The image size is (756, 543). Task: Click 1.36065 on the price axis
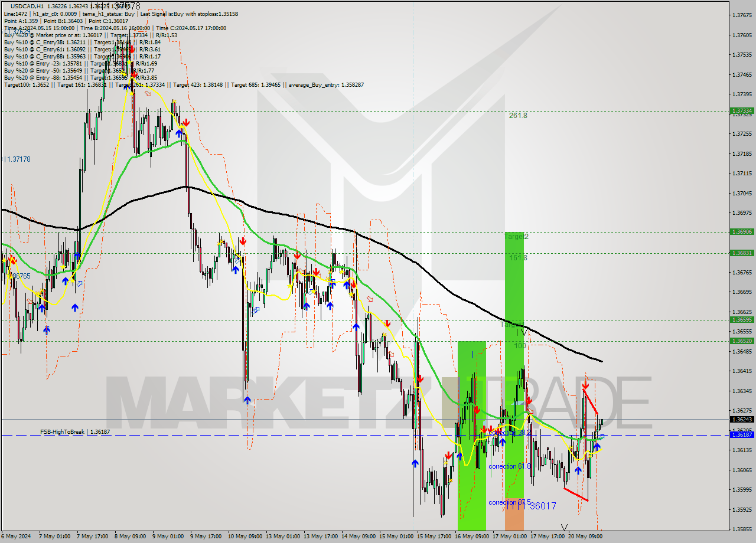743,470
